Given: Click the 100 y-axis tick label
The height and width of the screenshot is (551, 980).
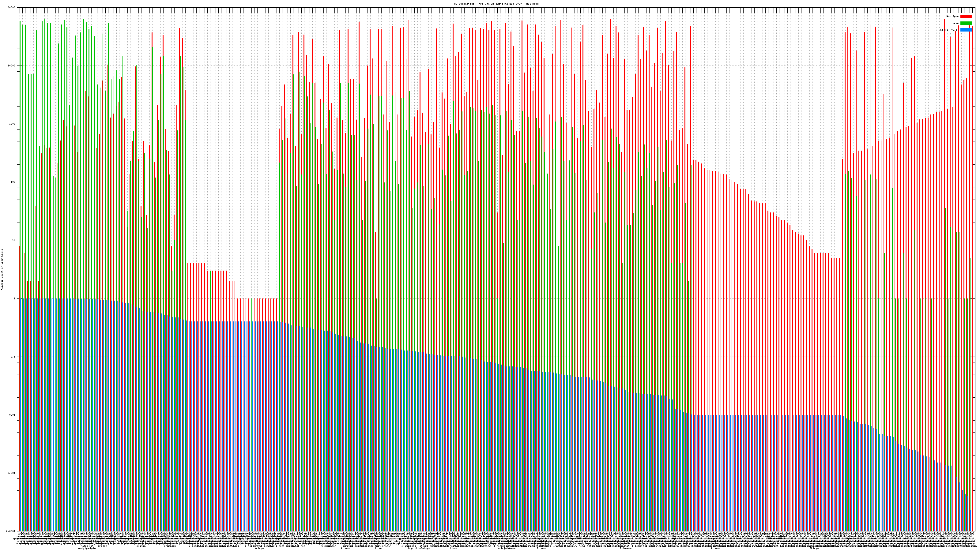Looking at the screenshot, I should 13,182.
